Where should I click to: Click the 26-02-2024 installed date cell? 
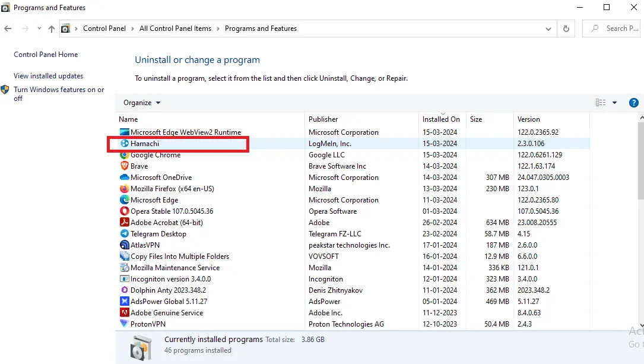(439, 223)
